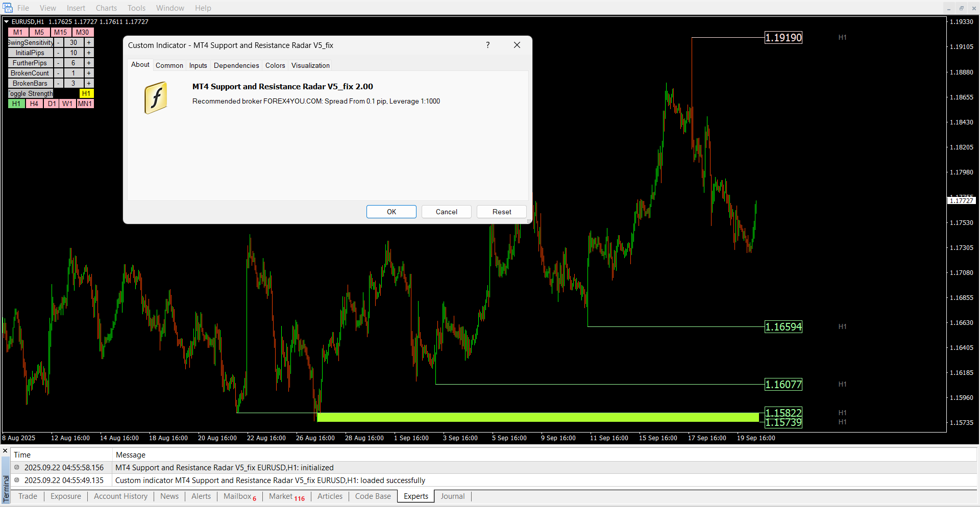Click the MetaTrader app icon in menu bar

7,8
